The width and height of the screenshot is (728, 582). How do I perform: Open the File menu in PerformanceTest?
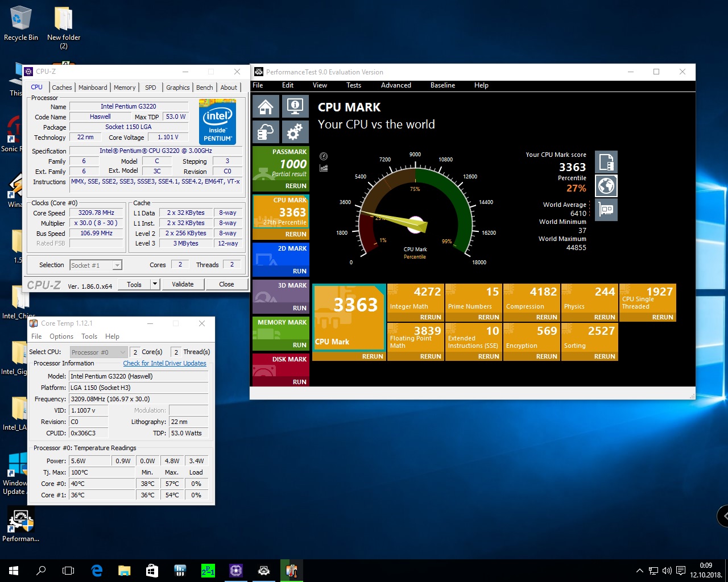click(x=258, y=85)
